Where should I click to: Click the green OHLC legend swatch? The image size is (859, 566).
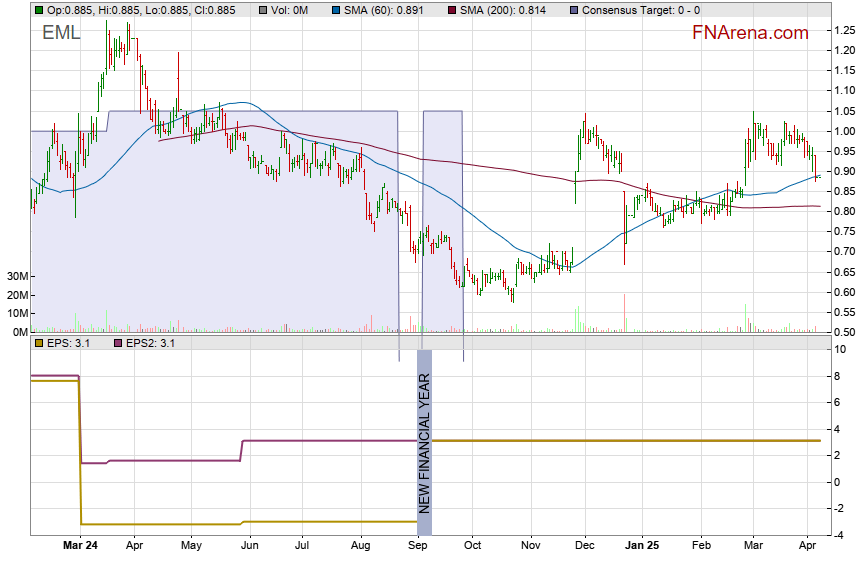38,10
